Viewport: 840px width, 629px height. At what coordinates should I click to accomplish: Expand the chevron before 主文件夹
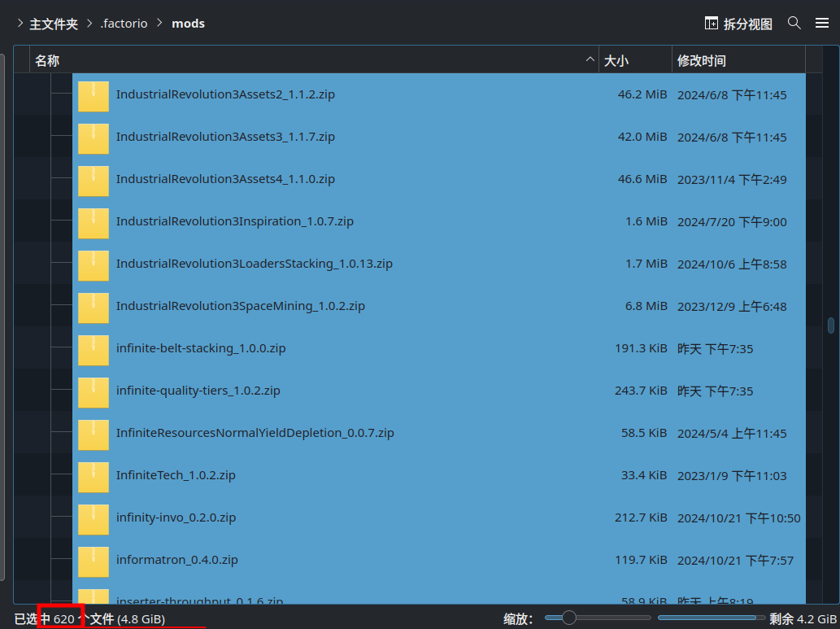(x=20, y=23)
